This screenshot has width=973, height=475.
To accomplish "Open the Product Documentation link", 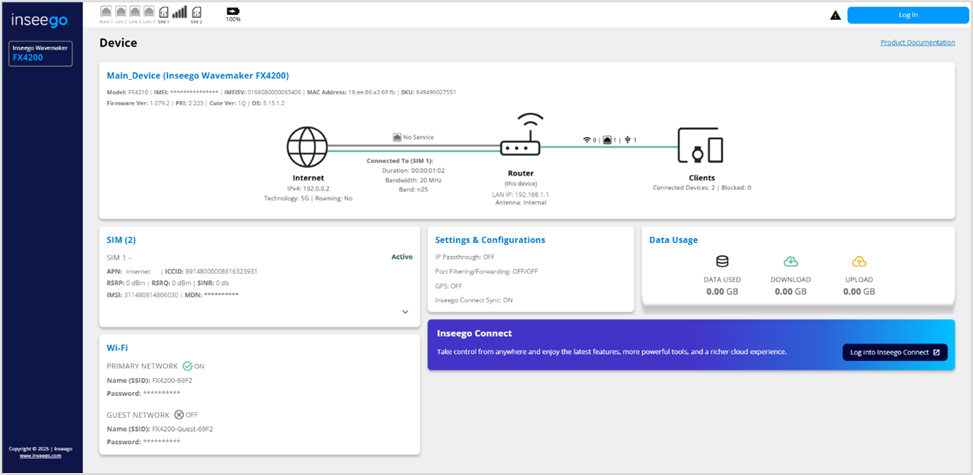I will pos(917,43).
